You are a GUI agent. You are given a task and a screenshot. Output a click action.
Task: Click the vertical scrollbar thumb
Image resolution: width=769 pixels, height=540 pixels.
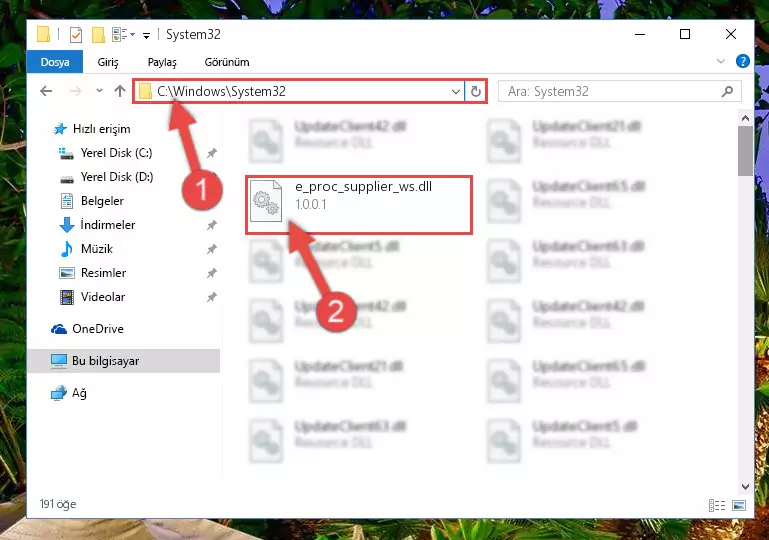(745, 150)
